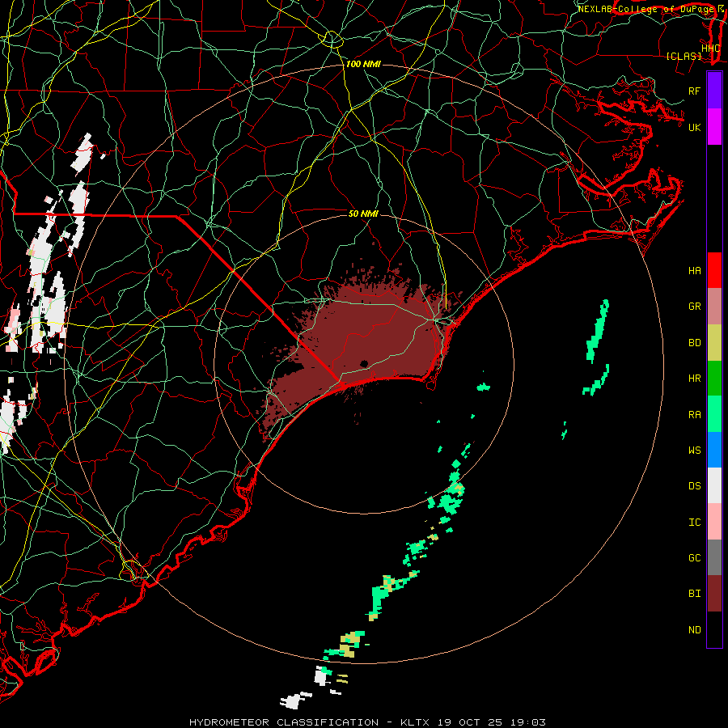Click the 50 NMI range ring label
This screenshot has width=728, height=728.
point(363,214)
